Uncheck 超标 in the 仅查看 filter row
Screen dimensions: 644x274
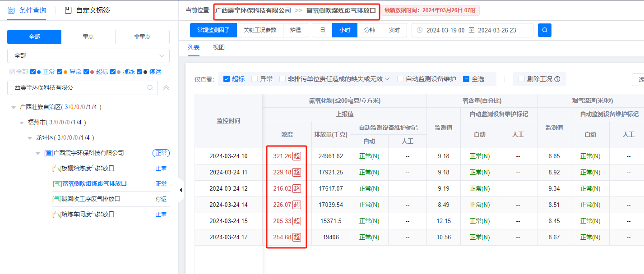click(x=227, y=79)
